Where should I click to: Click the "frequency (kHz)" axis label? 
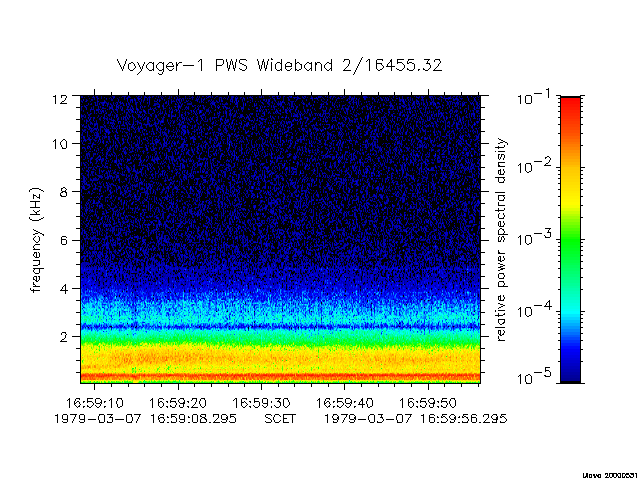pyautogui.click(x=36, y=240)
